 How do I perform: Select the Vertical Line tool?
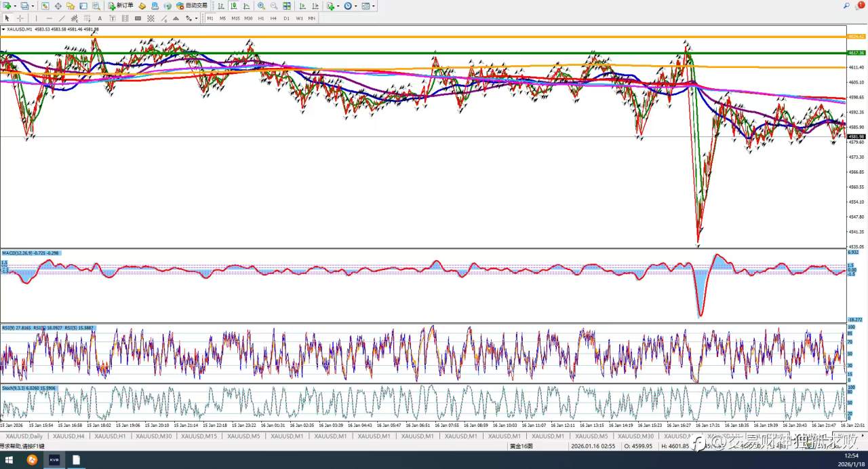tap(36, 18)
